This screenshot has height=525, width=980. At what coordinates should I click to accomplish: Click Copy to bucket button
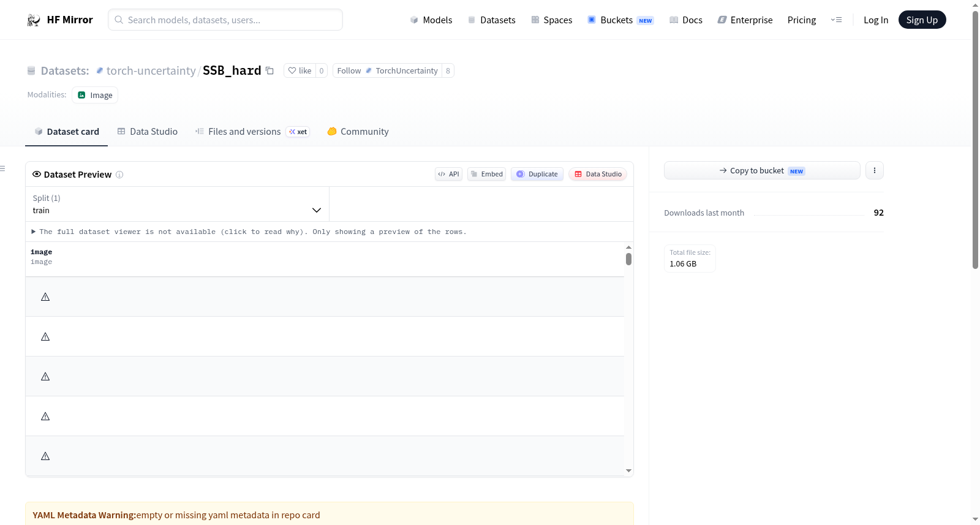pos(762,170)
